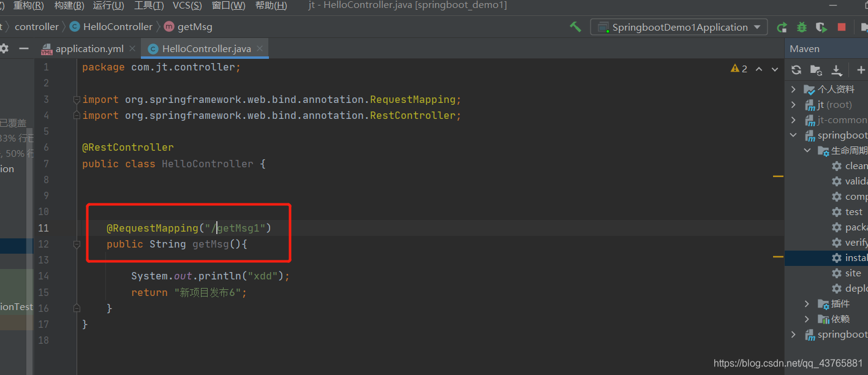Jump to previous highlighted problem arrow
The height and width of the screenshot is (375, 868).
pos(759,69)
